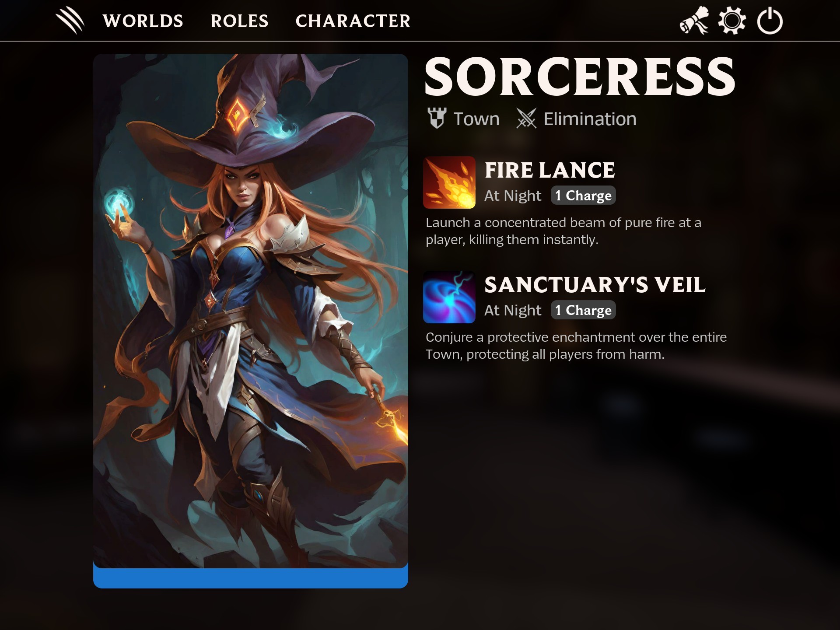Viewport: 840px width, 630px height.
Task: Click the Town faction tower icon
Action: coord(437,118)
